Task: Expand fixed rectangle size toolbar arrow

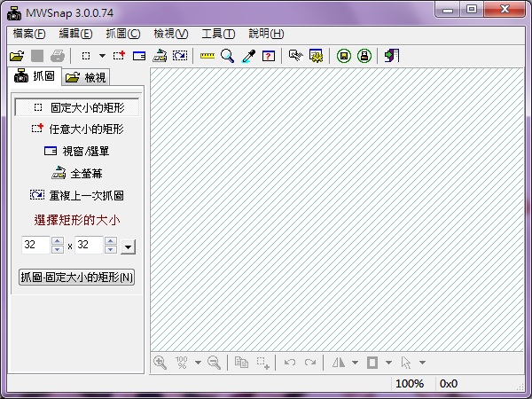Action: (x=102, y=56)
